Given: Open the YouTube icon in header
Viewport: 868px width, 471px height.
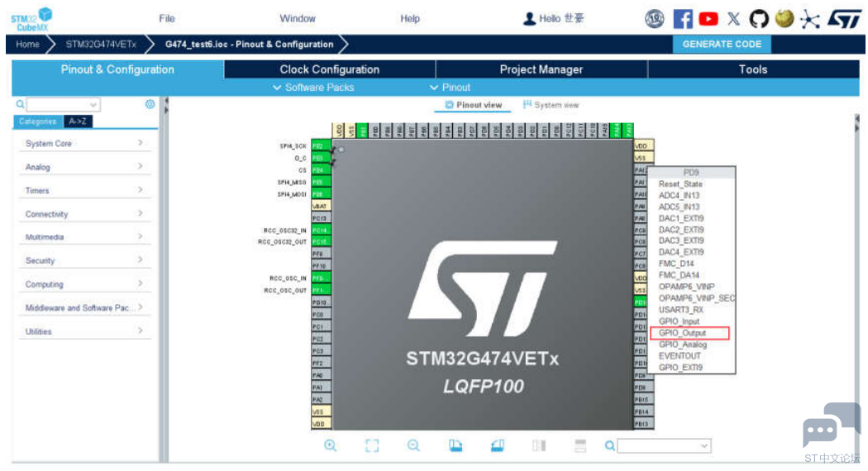Looking at the screenshot, I should (708, 19).
